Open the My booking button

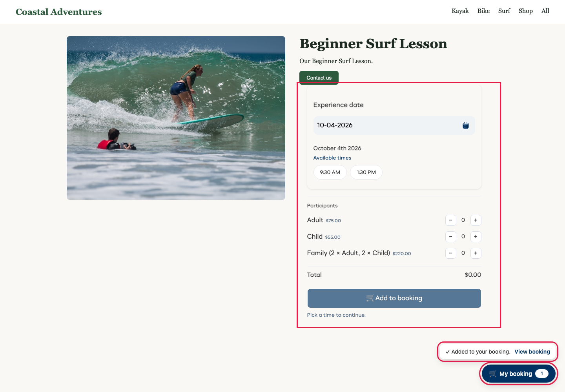tap(519, 374)
